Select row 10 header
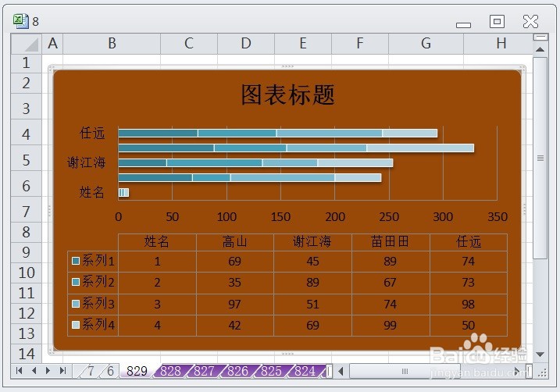 coord(27,273)
